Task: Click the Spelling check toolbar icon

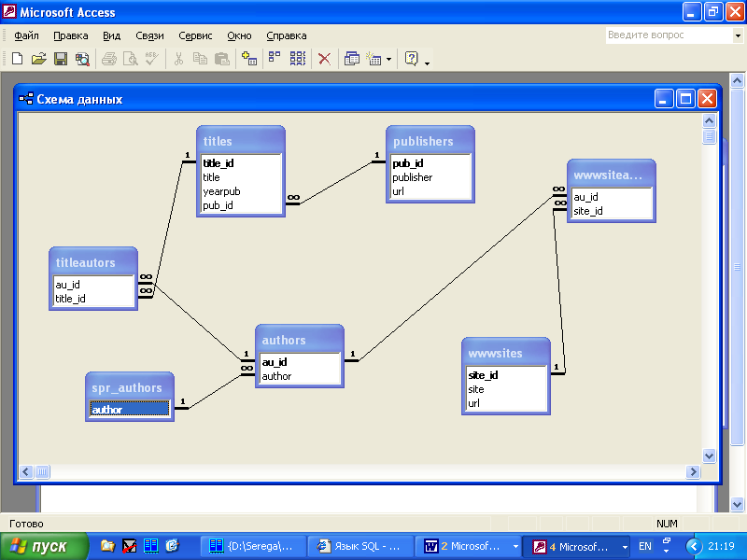Action: [x=152, y=59]
